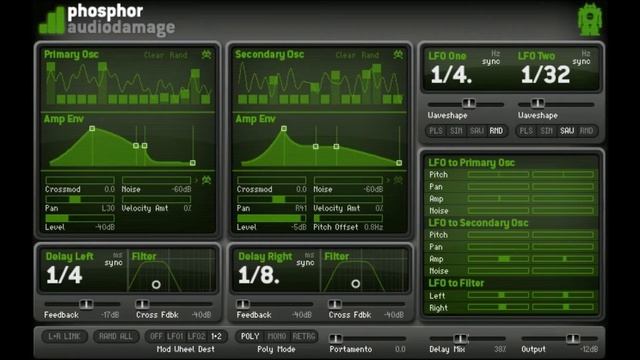Image resolution: width=640 pixels, height=360 pixels.
Task: Click Rand in Secondary Osc
Action: pos(370,55)
